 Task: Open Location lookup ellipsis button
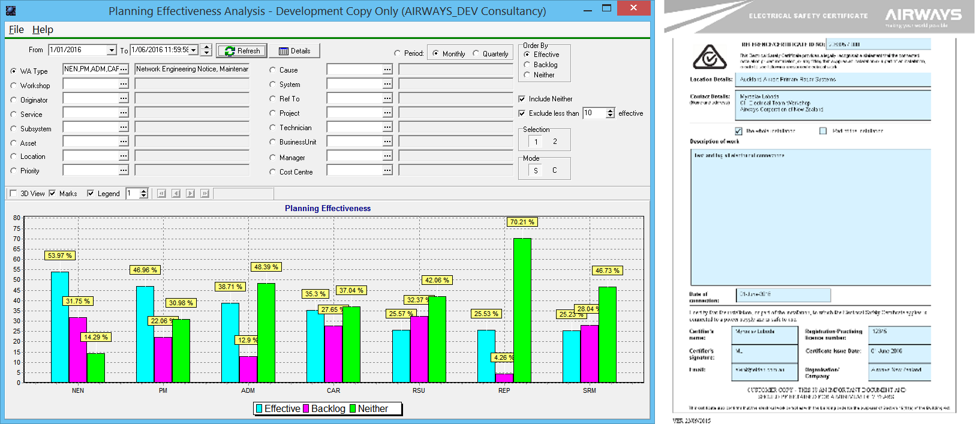pyautogui.click(x=124, y=156)
